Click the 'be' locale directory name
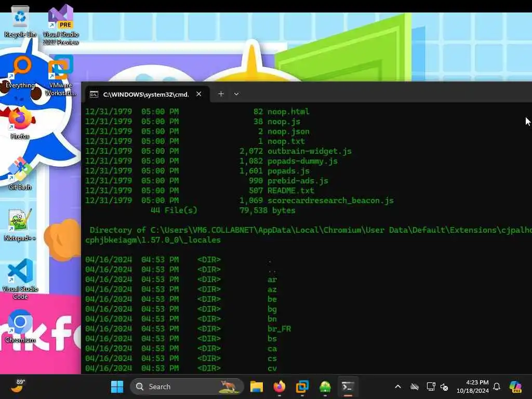Screen dimensions: 532x399 pyautogui.click(x=272, y=299)
